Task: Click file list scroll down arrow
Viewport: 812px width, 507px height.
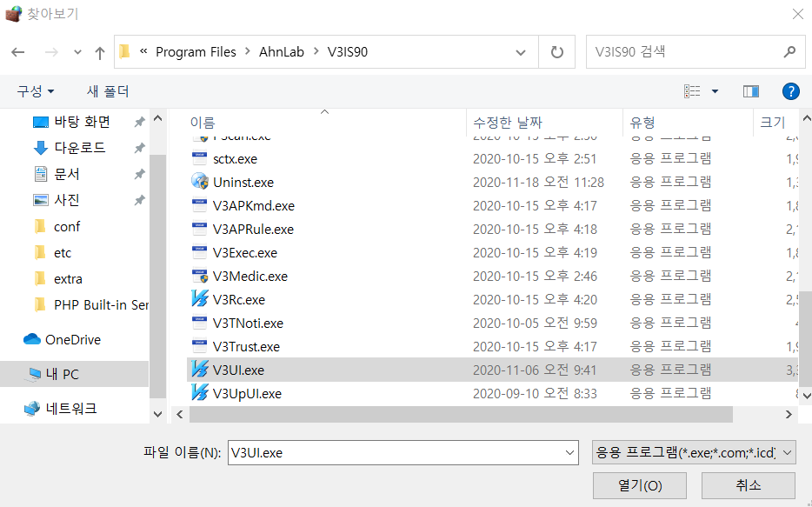Action: 806,395
